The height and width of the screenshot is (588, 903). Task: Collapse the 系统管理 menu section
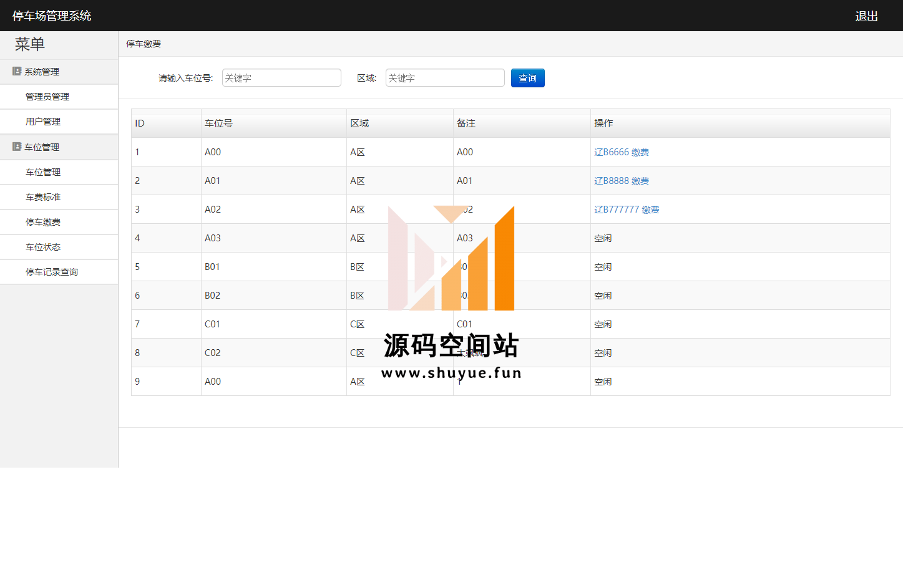click(42, 72)
